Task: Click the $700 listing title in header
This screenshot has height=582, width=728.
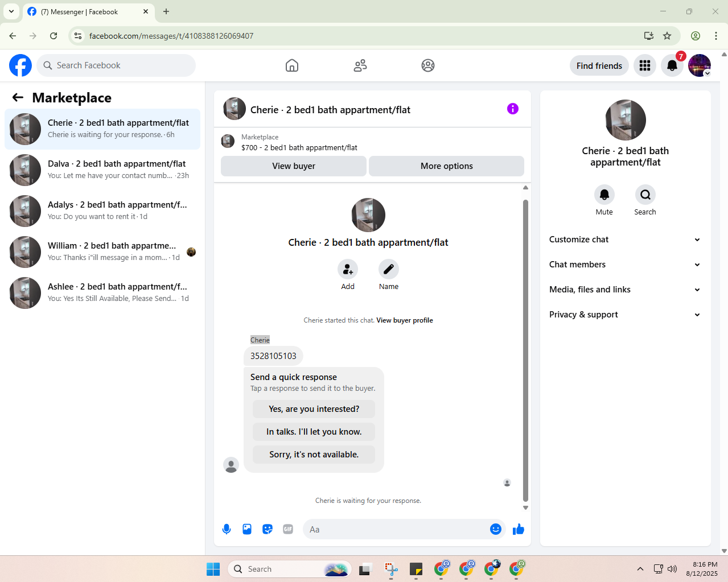Action: coord(299,147)
